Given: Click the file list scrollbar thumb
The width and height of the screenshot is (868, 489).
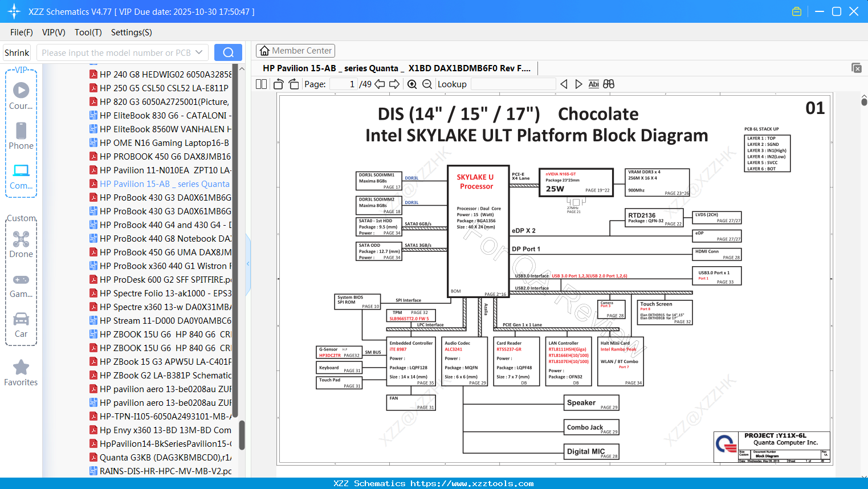Looking at the screenshot, I should 242,435.
